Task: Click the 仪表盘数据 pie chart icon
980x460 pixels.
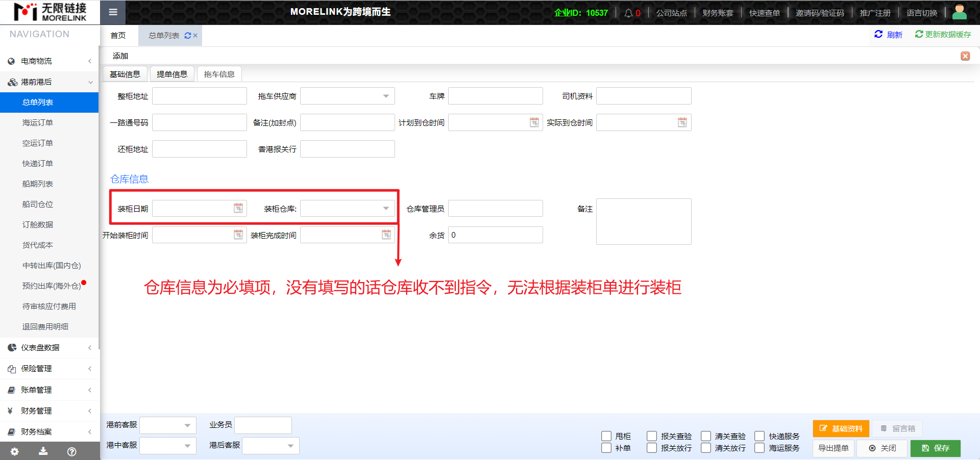Action: coord(12,348)
